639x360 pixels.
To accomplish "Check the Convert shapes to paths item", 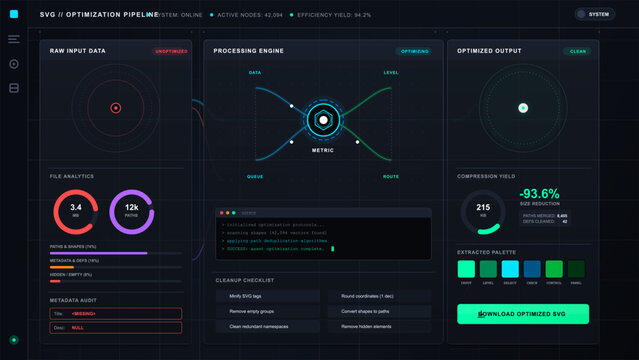I will [x=379, y=311].
